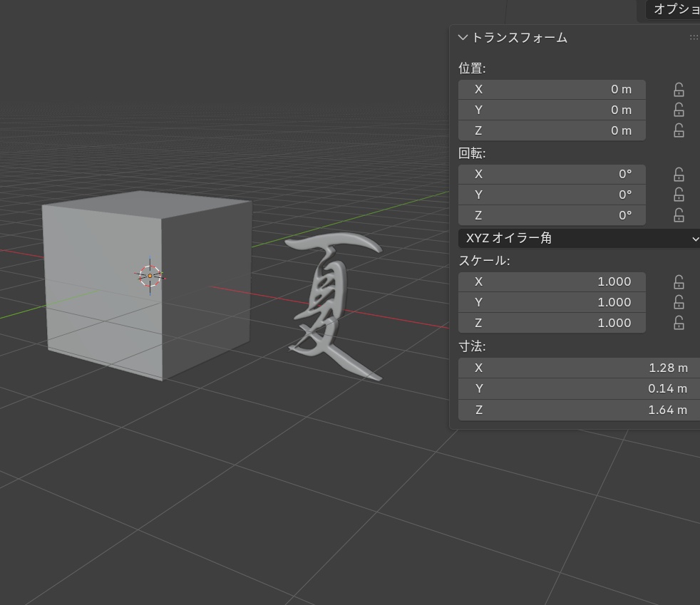Toggle lock for スケール Y
The height and width of the screenshot is (605, 700).
(679, 302)
